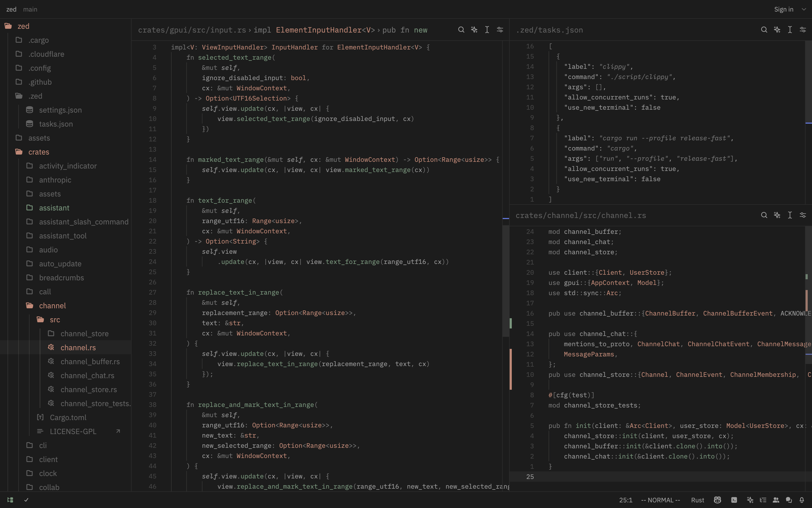Viewport: 812px width, 508px height.
Task: Open buffer search in channel.rs pane
Action: tap(764, 215)
